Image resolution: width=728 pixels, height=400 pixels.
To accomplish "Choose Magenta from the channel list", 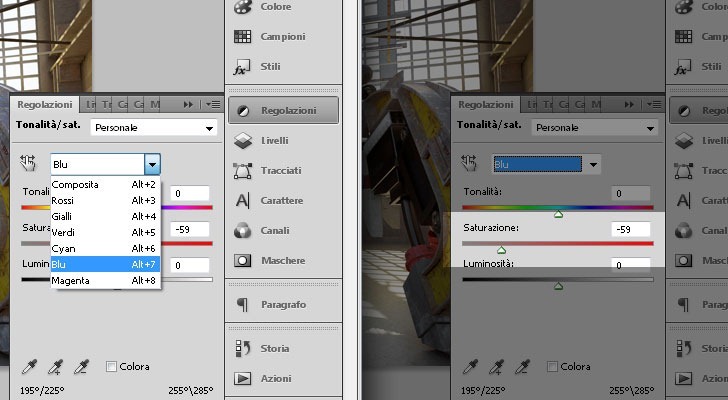I will [105, 281].
